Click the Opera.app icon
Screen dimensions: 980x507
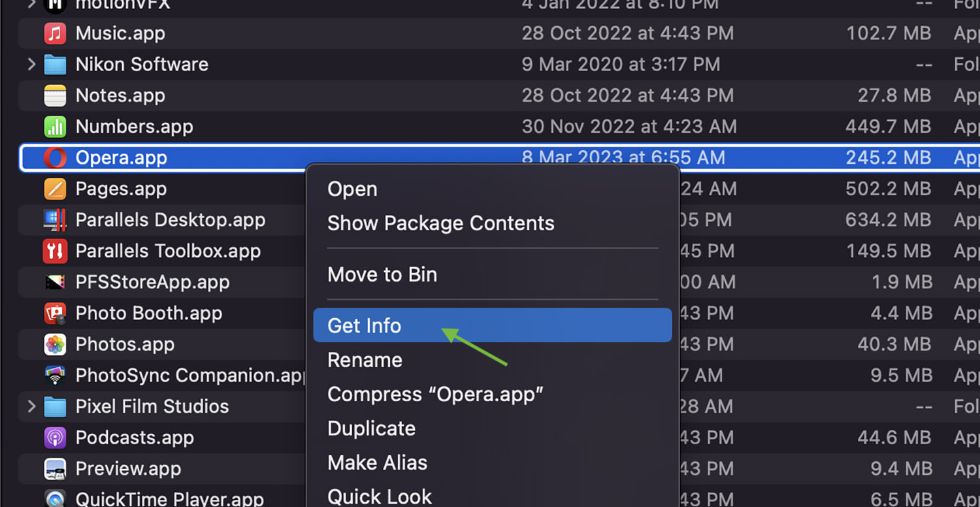[55, 157]
